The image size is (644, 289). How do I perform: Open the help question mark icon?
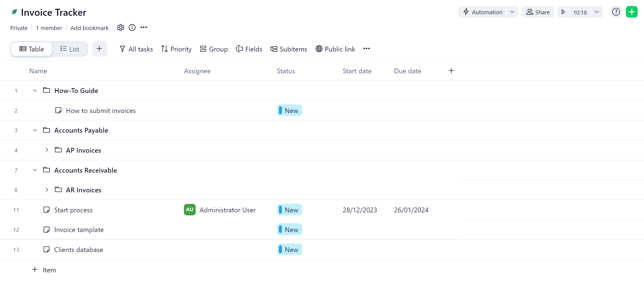coord(616,12)
